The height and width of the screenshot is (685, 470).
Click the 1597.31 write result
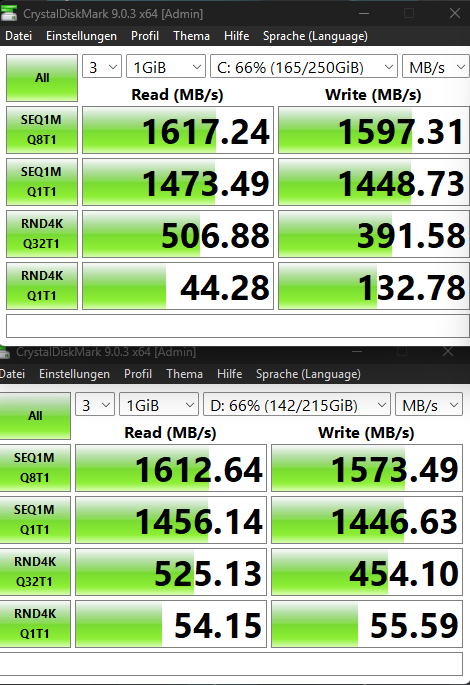coord(374,130)
